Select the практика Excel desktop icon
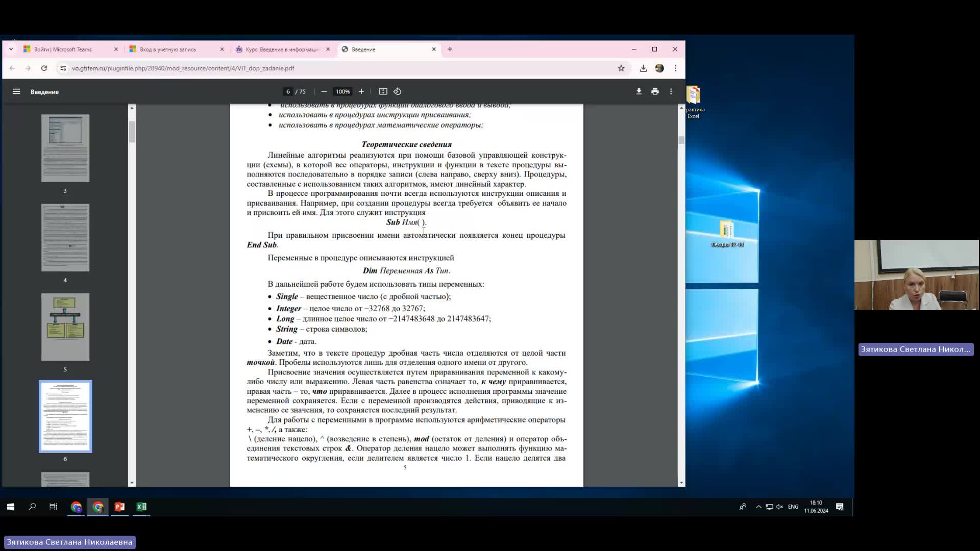Screen dimensions: 980x551 (x=694, y=102)
